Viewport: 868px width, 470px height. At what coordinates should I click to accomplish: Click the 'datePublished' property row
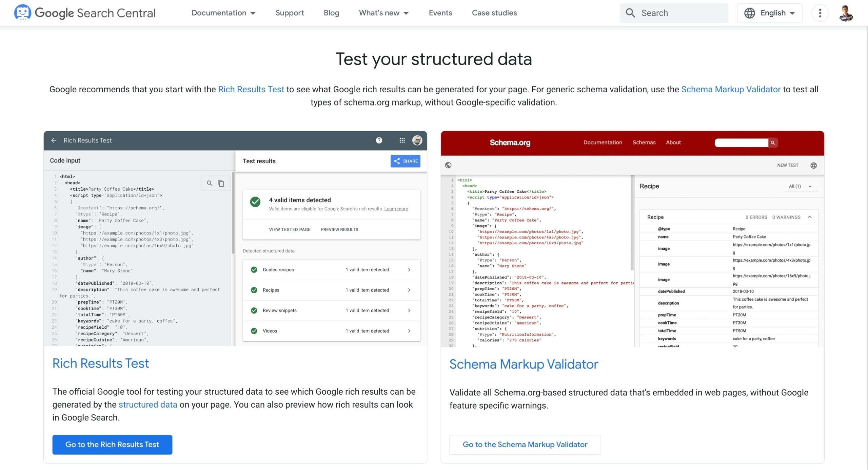[729, 291]
